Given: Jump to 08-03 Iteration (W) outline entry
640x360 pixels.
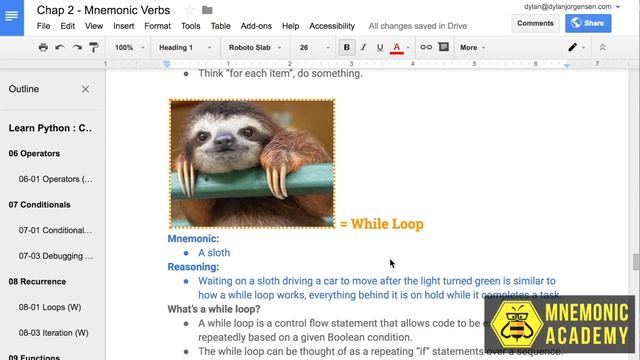Looking at the screenshot, I should (x=53, y=333).
